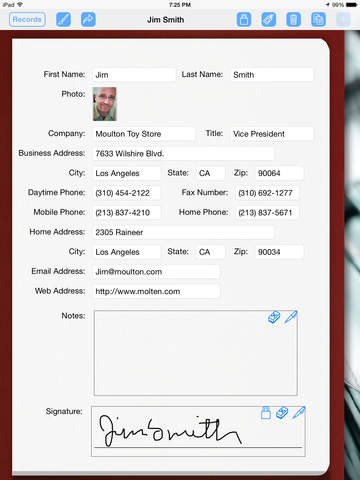Tap inside the empty Notes area

(x=196, y=353)
